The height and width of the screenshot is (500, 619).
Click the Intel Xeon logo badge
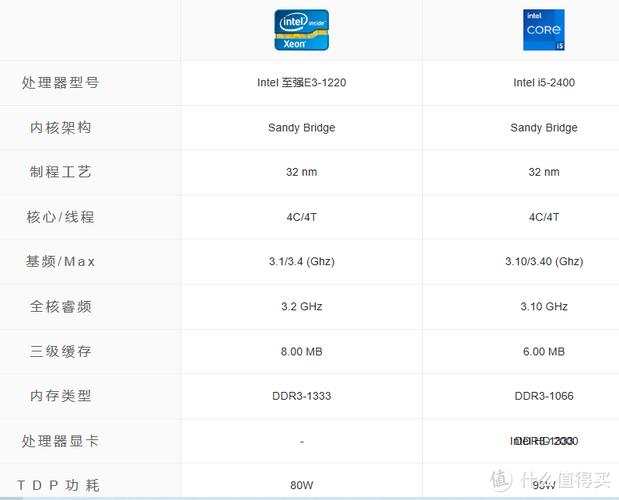(x=302, y=30)
